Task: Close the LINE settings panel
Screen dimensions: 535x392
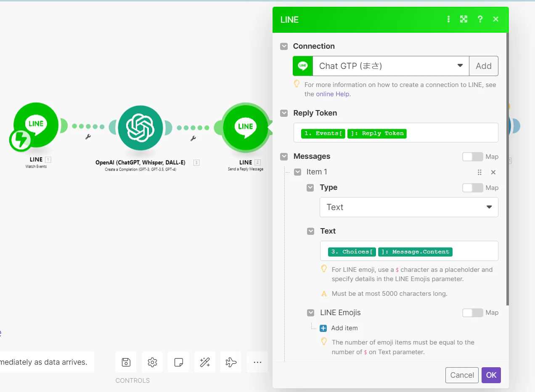Action: (496, 19)
